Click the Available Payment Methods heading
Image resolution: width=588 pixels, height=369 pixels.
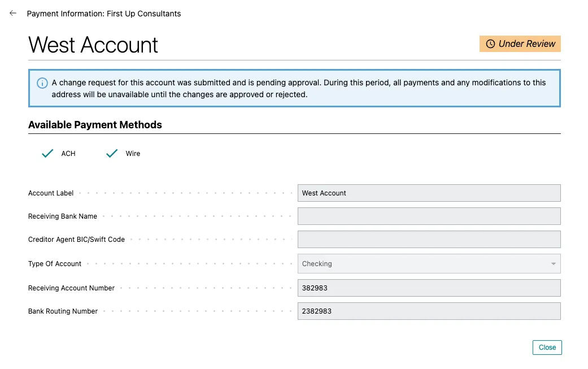click(x=95, y=125)
